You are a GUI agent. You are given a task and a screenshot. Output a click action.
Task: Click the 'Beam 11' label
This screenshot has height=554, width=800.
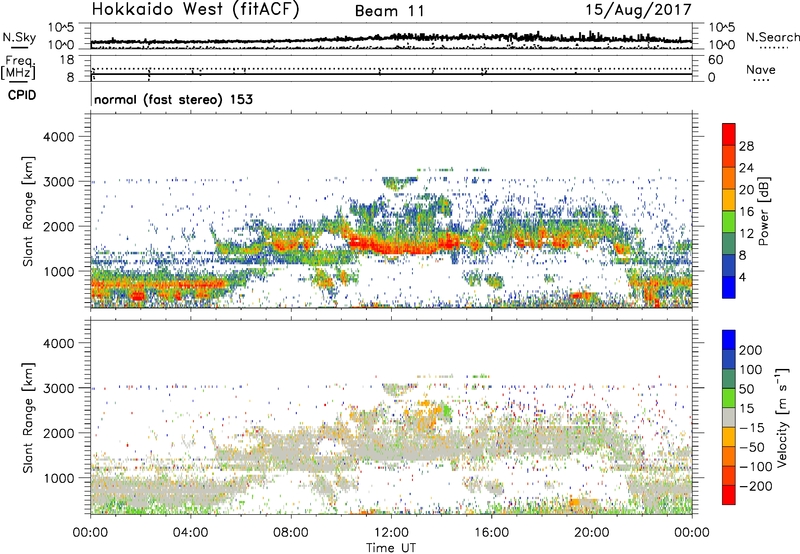click(x=389, y=11)
